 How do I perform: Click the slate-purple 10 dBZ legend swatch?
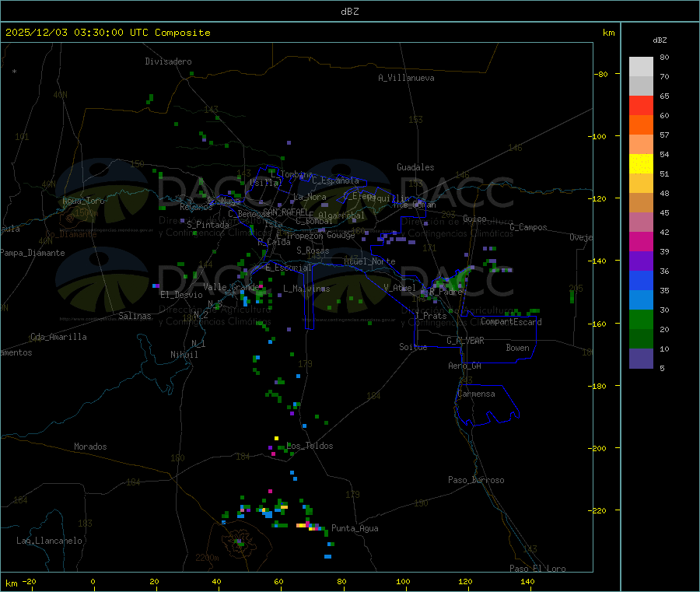click(641, 359)
